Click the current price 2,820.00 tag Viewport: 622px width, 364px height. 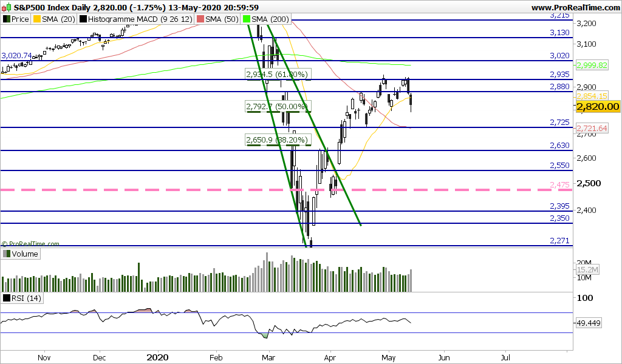(x=598, y=106)
